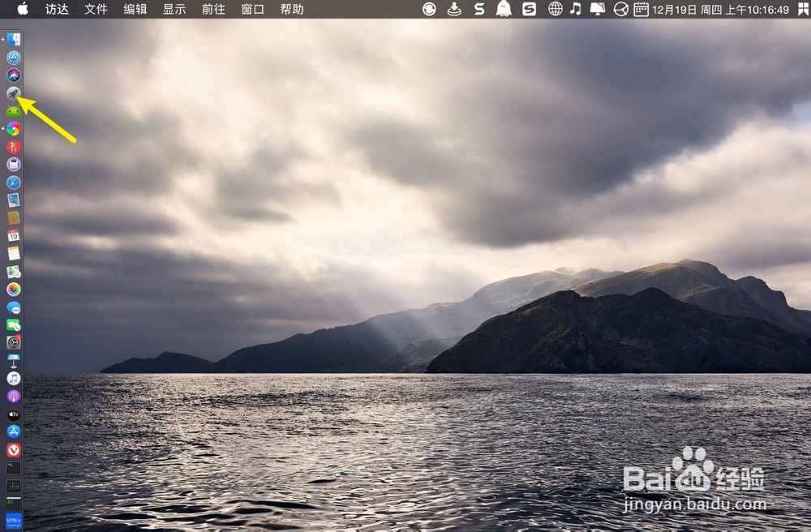
Task: Click the Shadowsocks icon in the menu bar
Action: pyautogui.click(x=479, y=11)
